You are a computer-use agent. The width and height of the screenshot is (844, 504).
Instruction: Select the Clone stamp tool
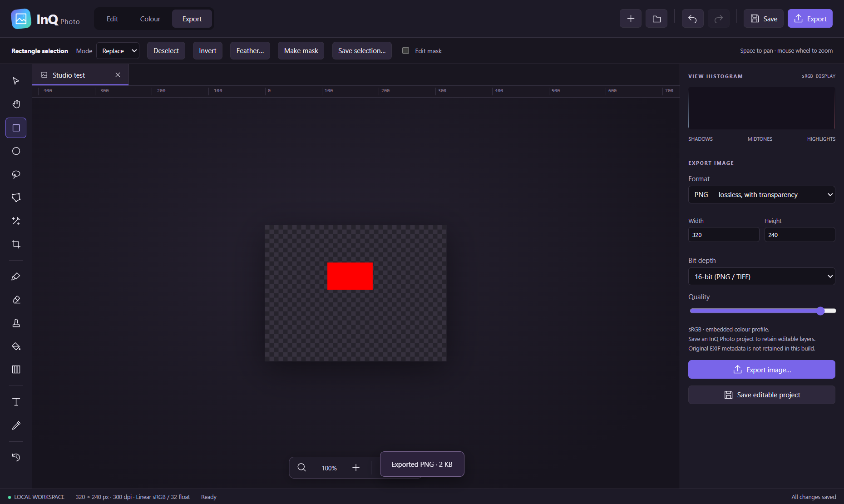coord(16,323)
